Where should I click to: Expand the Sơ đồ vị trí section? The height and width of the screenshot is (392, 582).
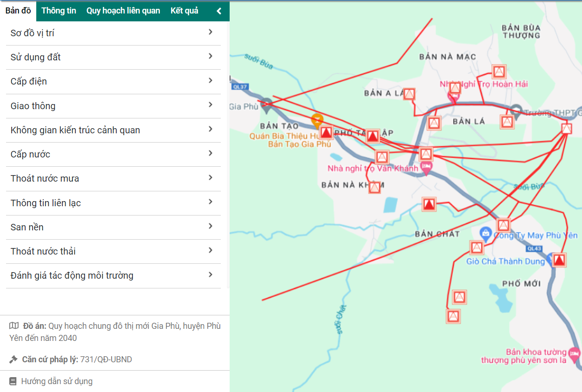pyautogui.click(x=211, y=32)
